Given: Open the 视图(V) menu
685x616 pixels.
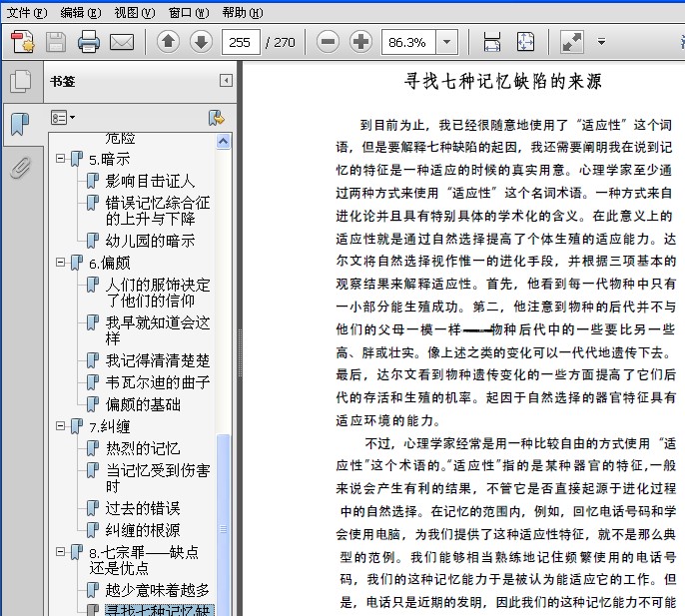Looking at the screenshot, I should (x=135, y=13).
